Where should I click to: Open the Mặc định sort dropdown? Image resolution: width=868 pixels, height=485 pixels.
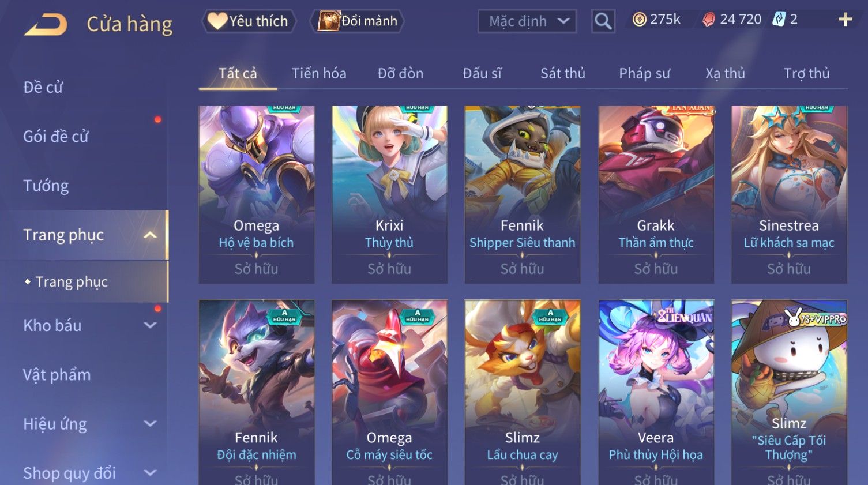(x=527, y=21)
